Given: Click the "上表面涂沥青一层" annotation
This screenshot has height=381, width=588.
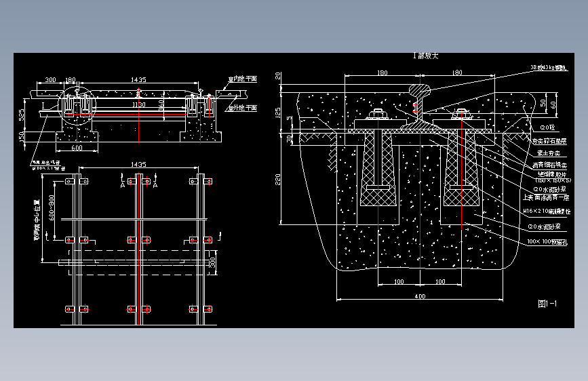Looking at the screenshot, I should tap(547, 197).
